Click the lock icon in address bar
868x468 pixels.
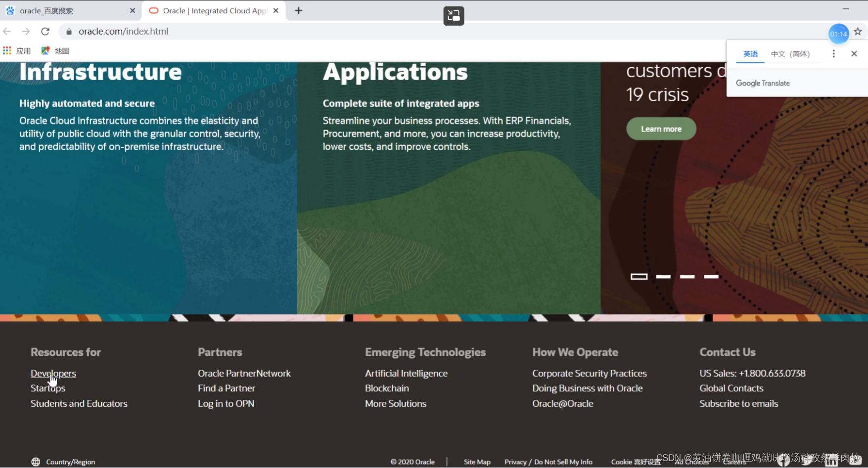pos(69,32)
